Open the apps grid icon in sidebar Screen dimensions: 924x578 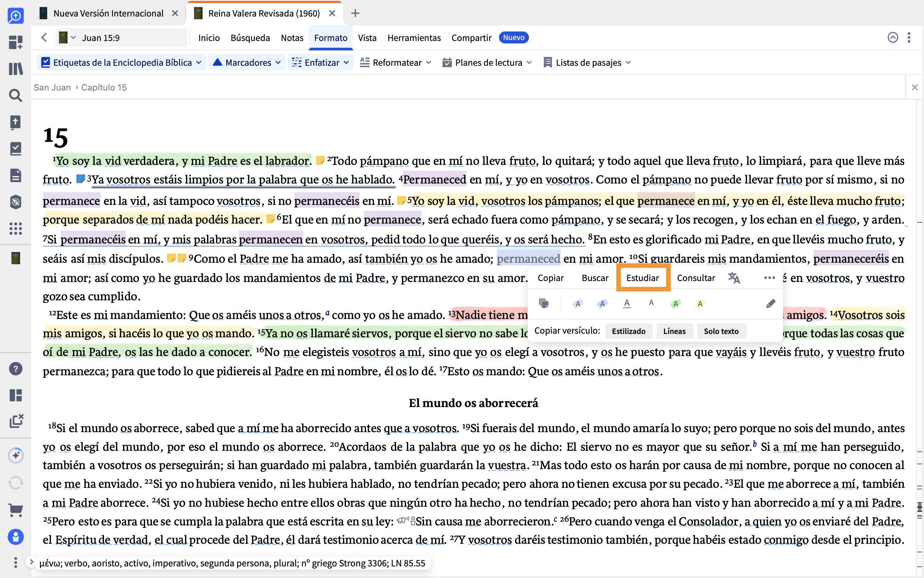pyautogui.click(x=16, y=229)
